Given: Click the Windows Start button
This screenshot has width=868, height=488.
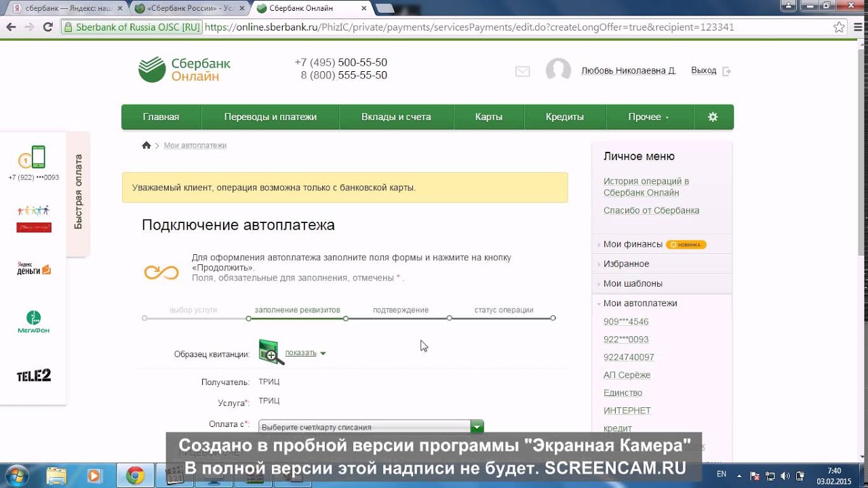Looking at the screenshot, I should point(16,475).
